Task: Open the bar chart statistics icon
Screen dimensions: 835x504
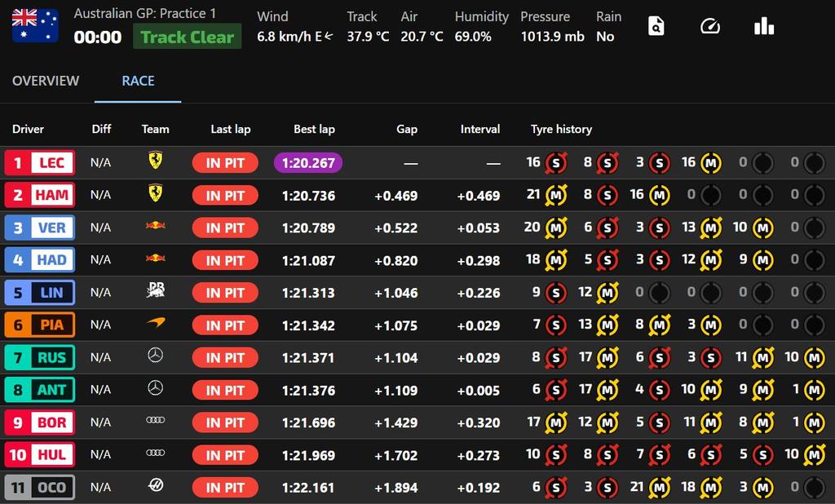Action: pyautogui.click(x=764, y=25)
